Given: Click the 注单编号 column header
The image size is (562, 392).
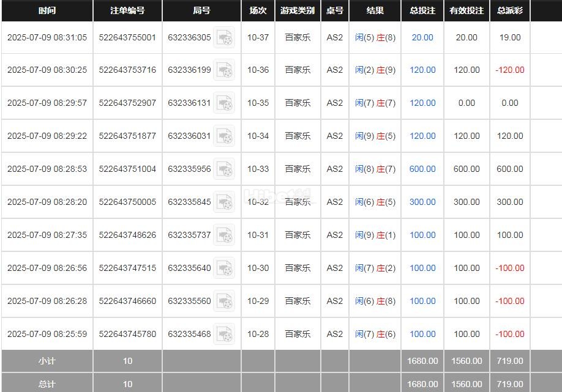Looking at the screenshot, I should point(127,10).
